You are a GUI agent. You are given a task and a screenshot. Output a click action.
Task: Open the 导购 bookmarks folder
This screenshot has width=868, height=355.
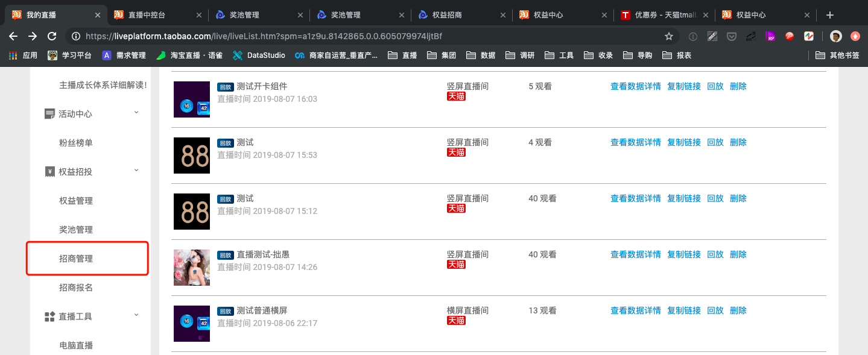coord(638,55)
